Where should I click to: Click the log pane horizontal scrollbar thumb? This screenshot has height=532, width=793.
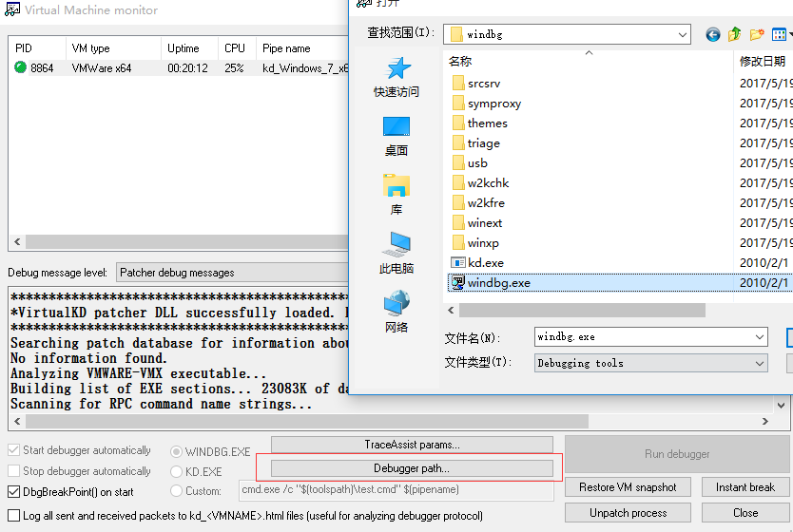(x=307, y=421)
